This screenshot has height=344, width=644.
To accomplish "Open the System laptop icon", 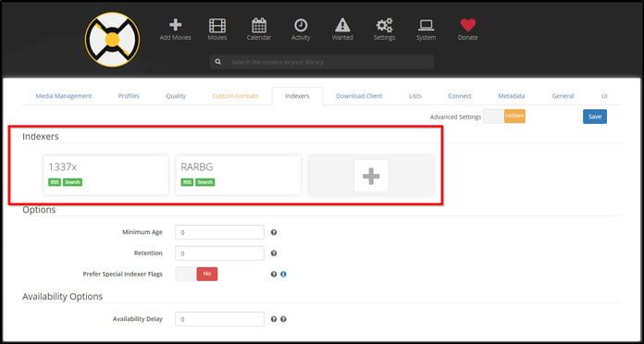I will [x=426, y=26].
